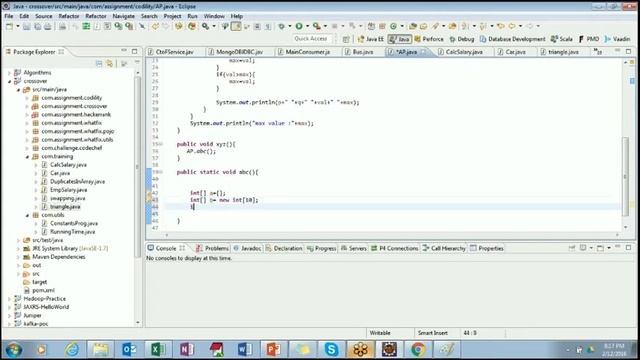Click the Windows Start button
The width and height of the screenshot is (640, 360).
[14, 350]
